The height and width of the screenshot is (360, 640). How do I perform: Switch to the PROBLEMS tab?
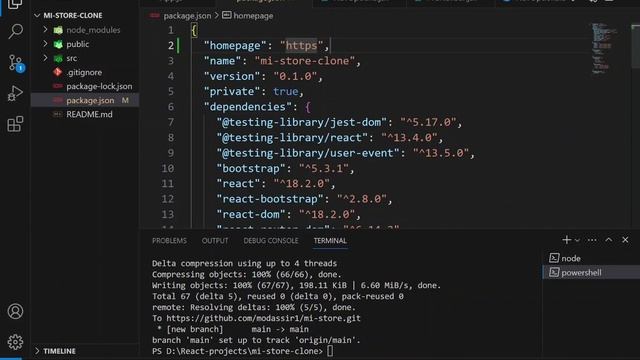169,241
